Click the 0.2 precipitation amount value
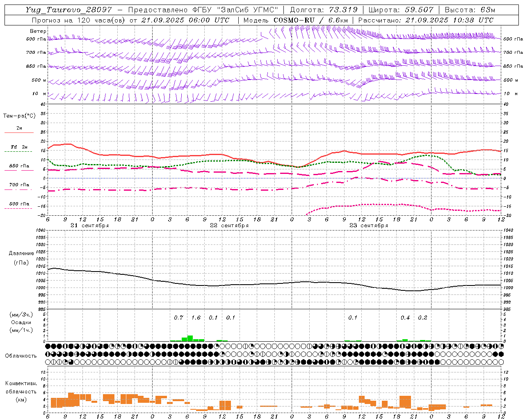Image resolution: width=525 pixels, height=420 pixels. coord(422,317)
